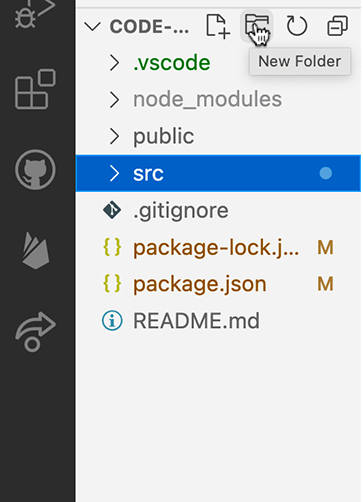Click the braces icon beside package-lock.json
The image size is (363, 502).
[x=112, y=247]
